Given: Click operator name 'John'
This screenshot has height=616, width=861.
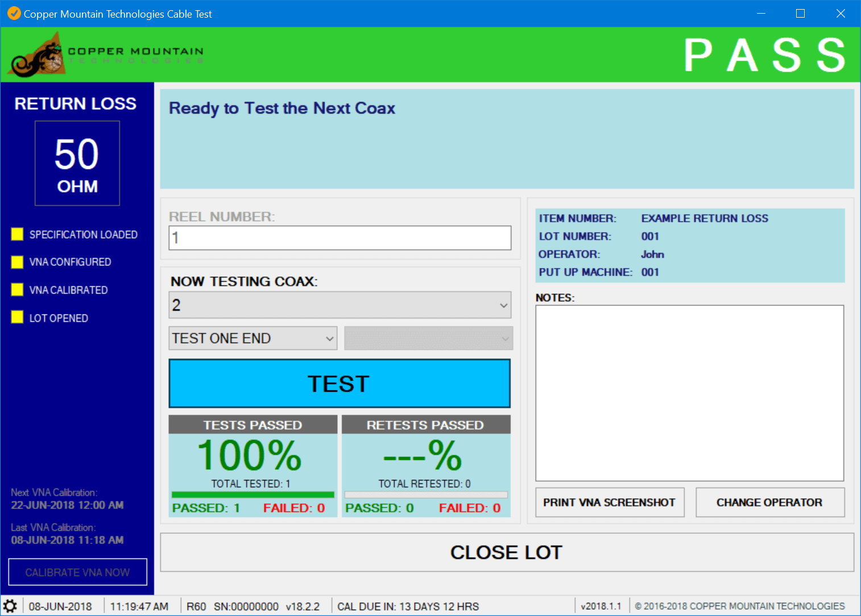Looking at the screenshot, I should pos(652,254).
